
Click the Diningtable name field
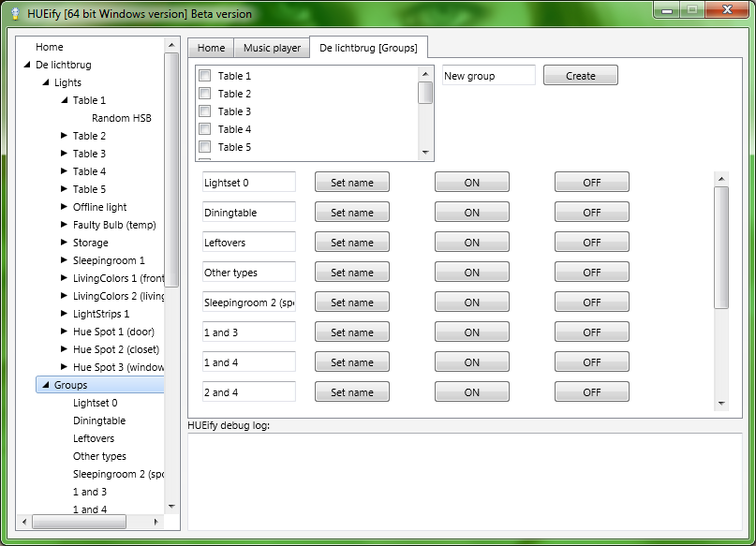tap(249, 213)
